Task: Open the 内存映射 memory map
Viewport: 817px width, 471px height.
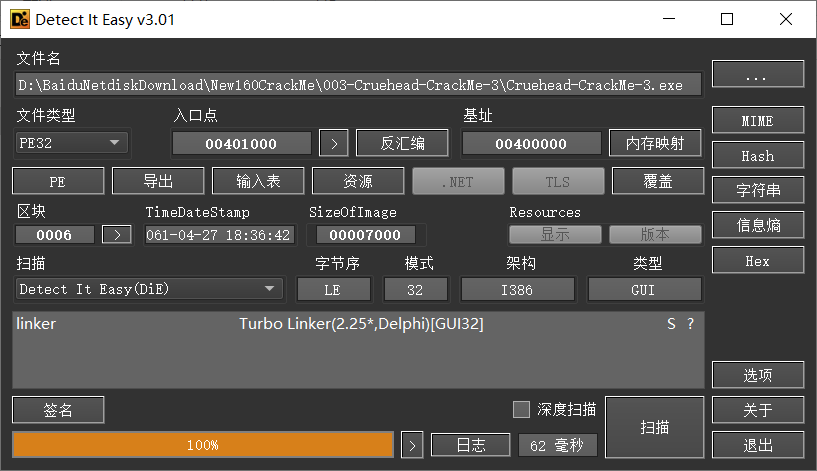Action: point(655,143)
